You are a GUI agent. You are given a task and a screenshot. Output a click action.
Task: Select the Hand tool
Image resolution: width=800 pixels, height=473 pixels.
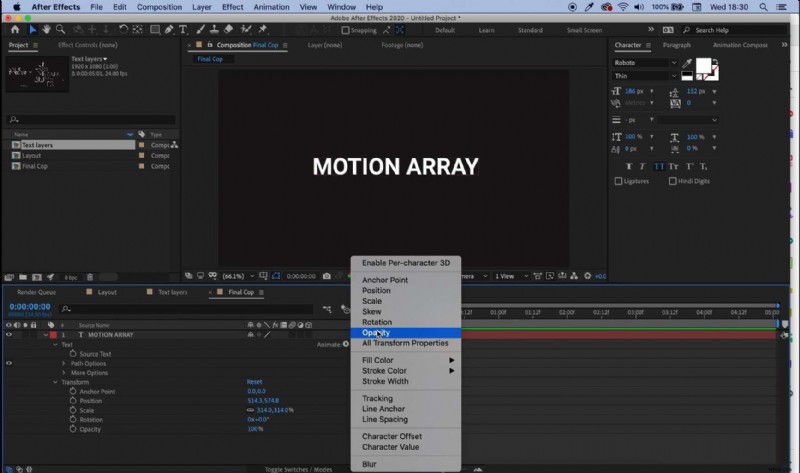click(46, 30)
